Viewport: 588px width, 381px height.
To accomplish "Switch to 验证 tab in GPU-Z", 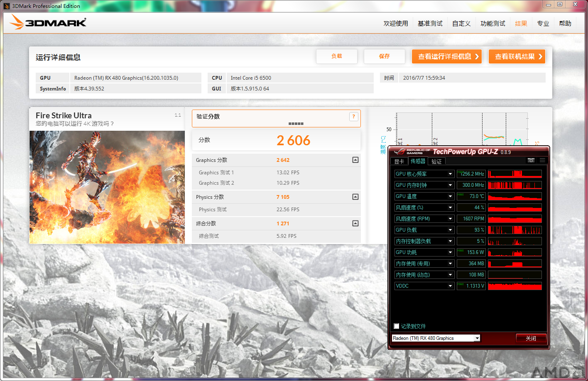I will pyautogui.click(x=436, y=161).
